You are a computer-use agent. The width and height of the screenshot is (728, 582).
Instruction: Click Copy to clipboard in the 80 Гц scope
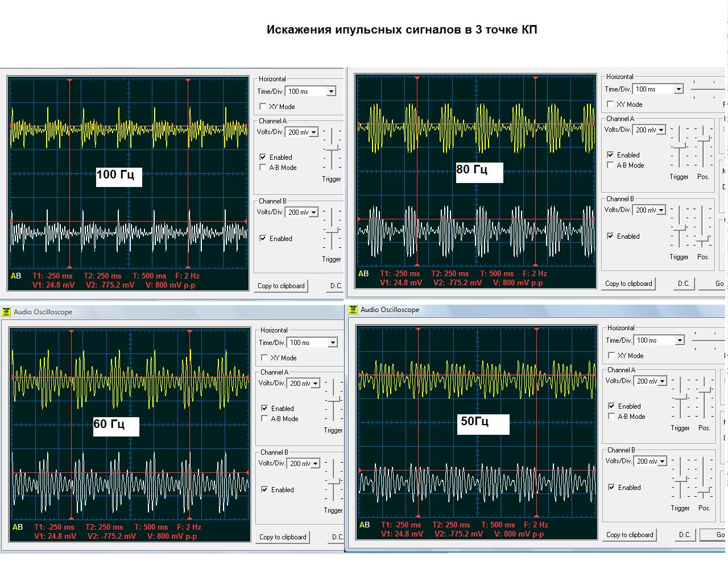pyautogui.click(x=628, y=284)
